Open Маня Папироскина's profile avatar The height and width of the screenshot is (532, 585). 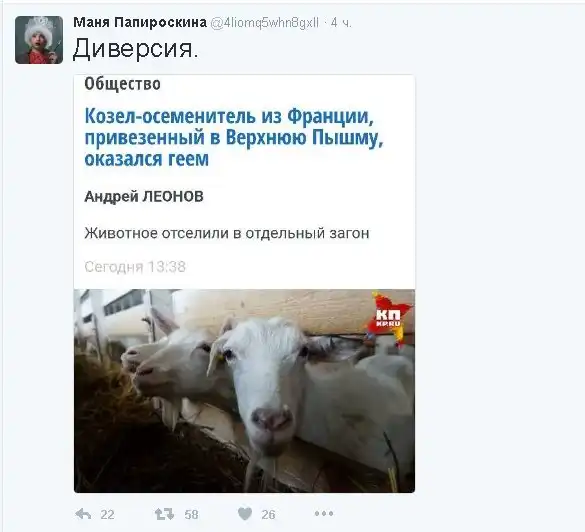(x=39, y=40)
